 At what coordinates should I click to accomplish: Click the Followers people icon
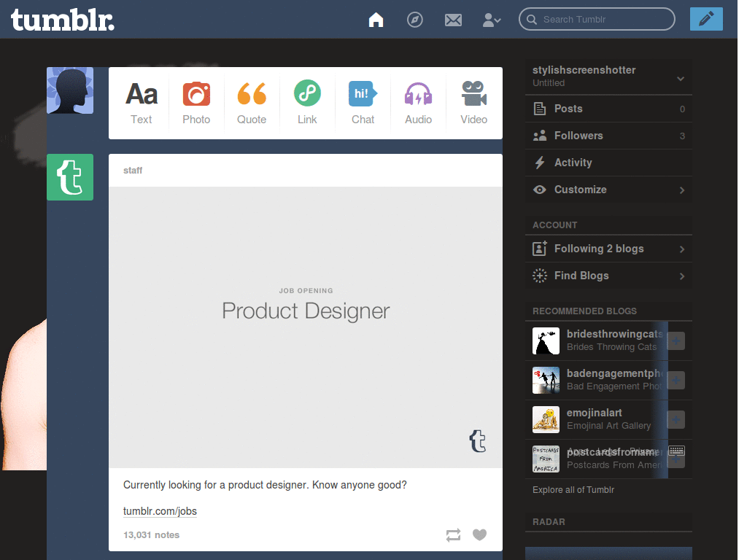point(539,136)
